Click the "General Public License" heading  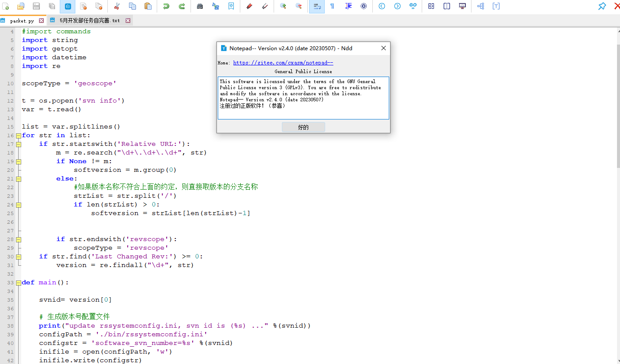303,71
